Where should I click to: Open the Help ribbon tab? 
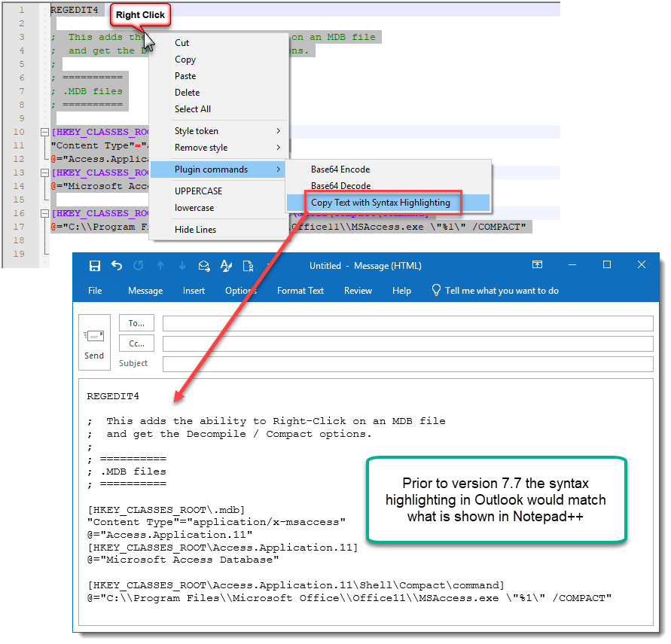coord(401,291)
